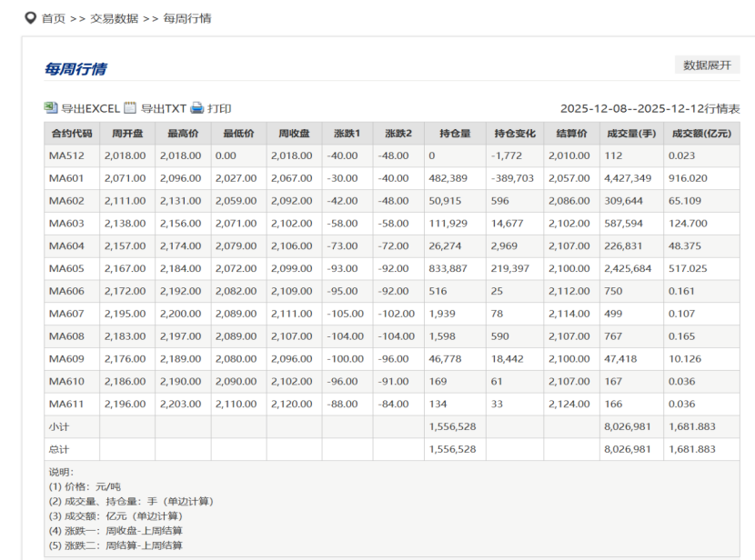Image resolution: width=755 pixels, height=560 pixels.
Task: Click the 合约代码 column header
Action: click(x=71, y=134)
